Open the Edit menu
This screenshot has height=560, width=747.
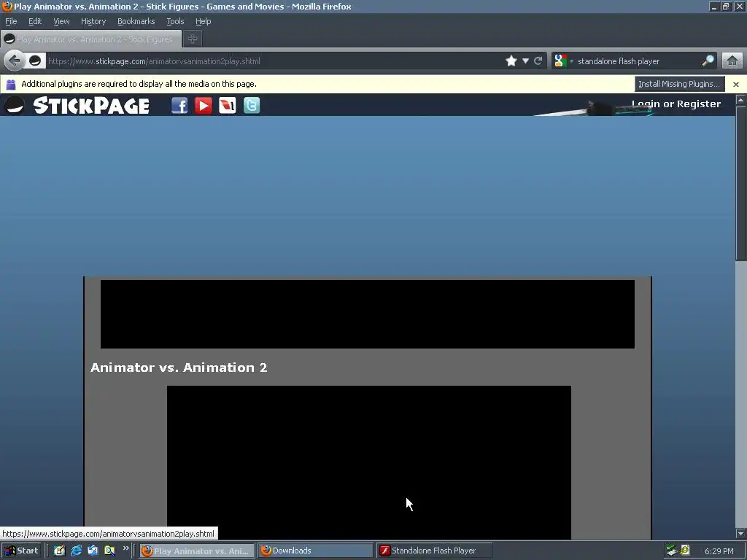coord(35,21)
